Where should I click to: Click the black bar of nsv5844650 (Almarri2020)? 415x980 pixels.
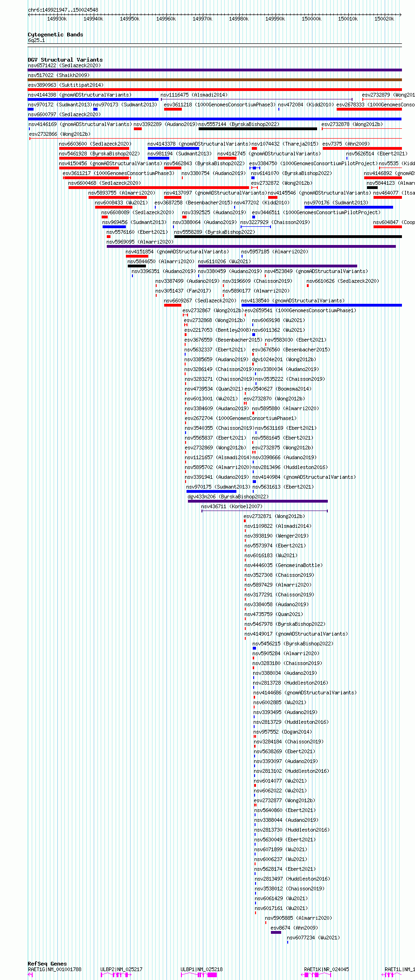(x=137, y=266)
